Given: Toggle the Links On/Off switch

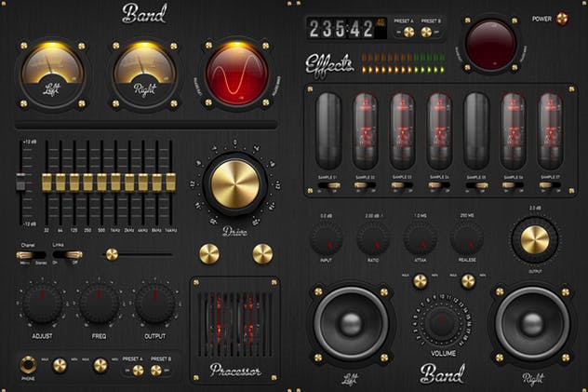Looking at the screenshot, I should point(66,254).
